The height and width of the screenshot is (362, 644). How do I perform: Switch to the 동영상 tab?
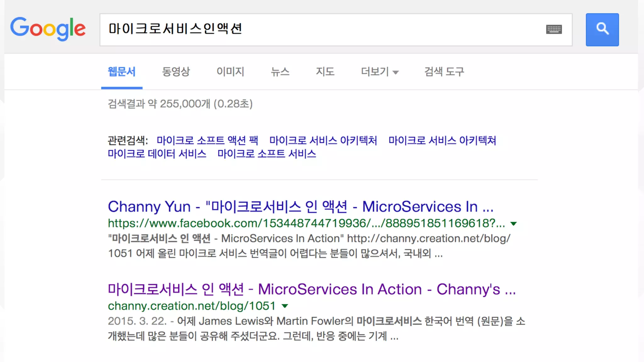[176, 72]
